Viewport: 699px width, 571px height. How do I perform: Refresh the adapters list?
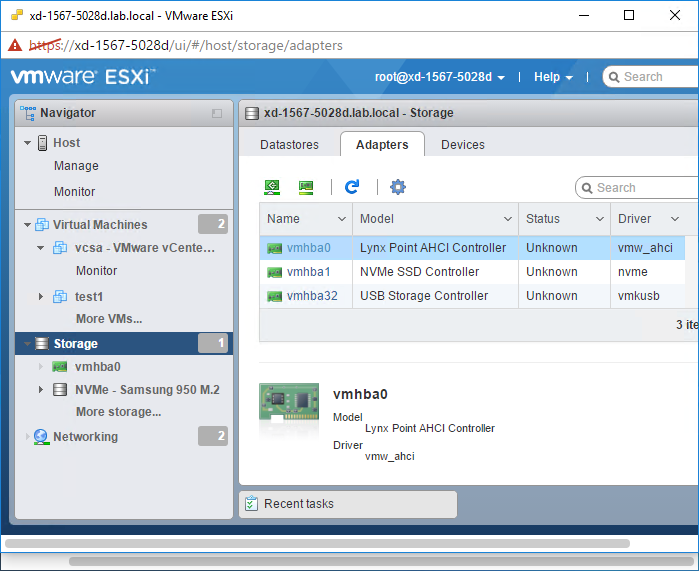(352, 187)
